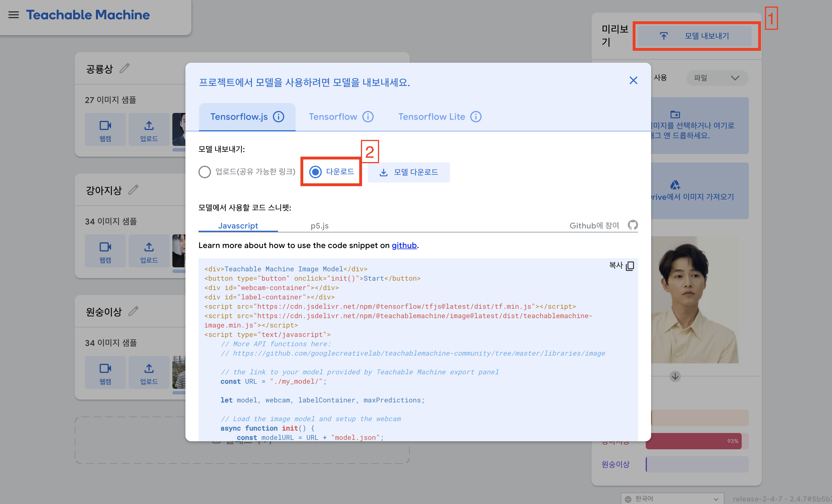Screen dimensions: 832x504
Task: Click the info icon on Tensorflow.js tab
Action: point(279,117)
